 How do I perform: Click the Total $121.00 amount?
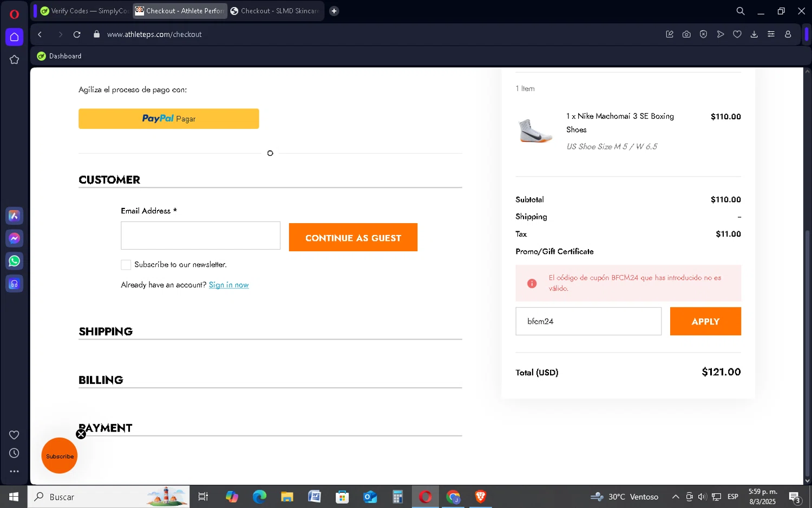coord(721,372)
